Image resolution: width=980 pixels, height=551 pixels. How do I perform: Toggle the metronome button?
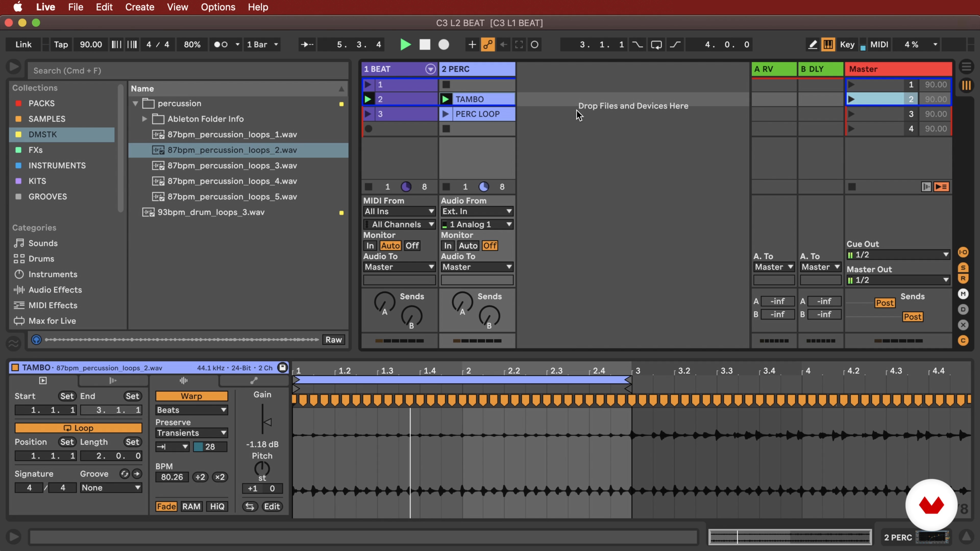[221, 44]
